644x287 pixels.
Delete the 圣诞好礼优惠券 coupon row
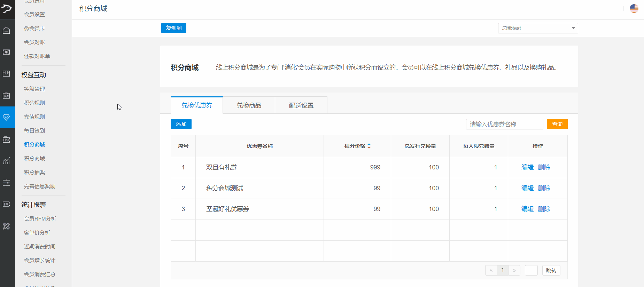coord(544,209)
